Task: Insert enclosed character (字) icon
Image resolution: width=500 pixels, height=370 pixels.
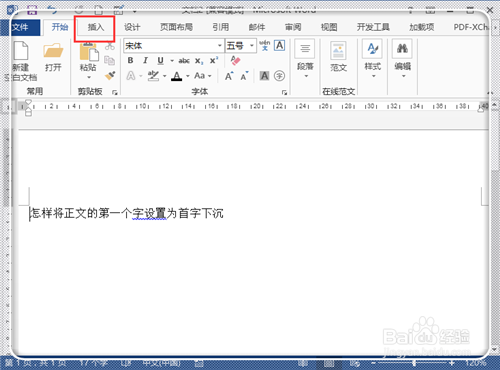Action: pyautogui.click(x=279, y=76)
